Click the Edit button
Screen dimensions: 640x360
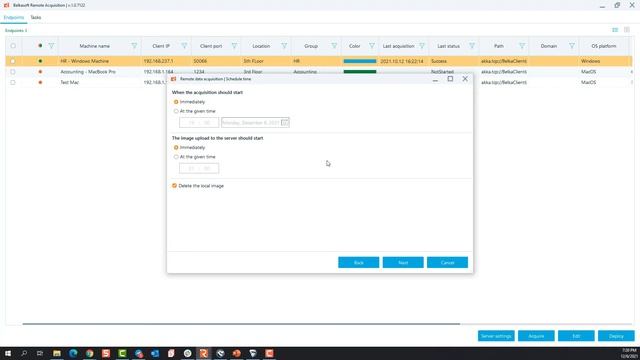pos(576,336)
